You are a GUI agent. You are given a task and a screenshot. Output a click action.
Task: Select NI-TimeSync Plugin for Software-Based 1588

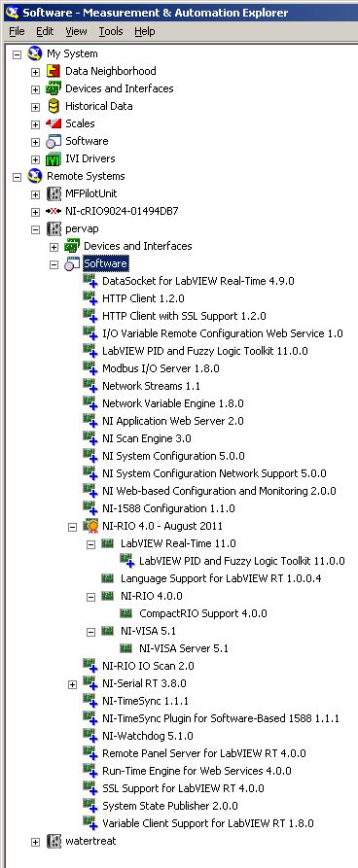point(221,719)
